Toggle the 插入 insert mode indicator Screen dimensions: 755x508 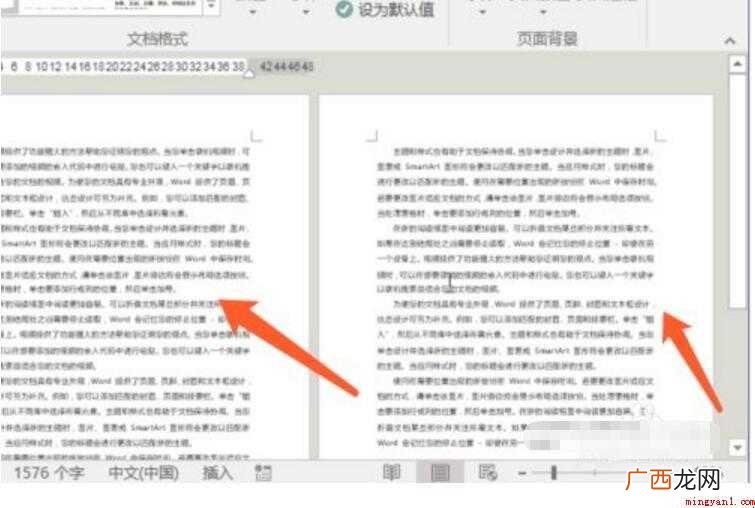(218, 472)
